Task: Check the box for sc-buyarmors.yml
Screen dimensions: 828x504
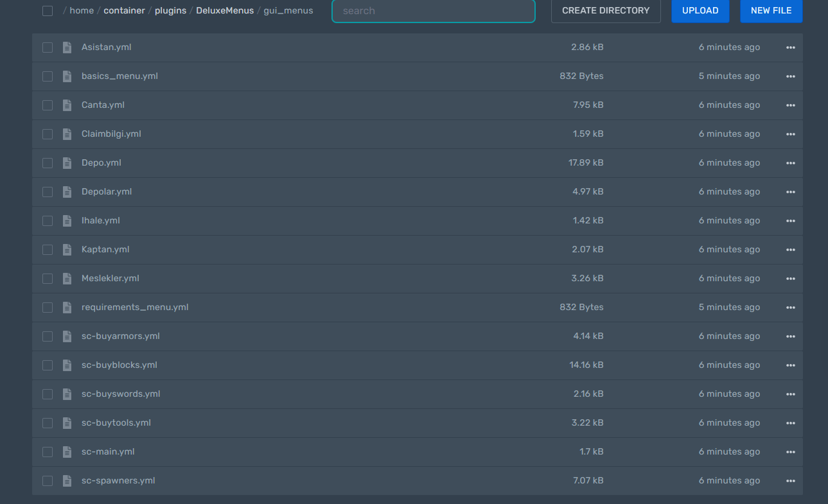Action: coord(48,336)
